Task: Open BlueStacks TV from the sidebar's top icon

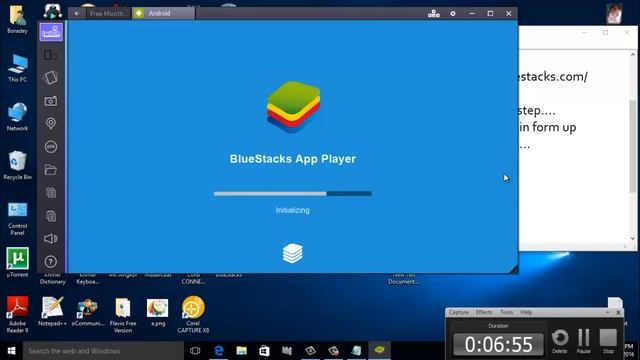Action: 51,32
